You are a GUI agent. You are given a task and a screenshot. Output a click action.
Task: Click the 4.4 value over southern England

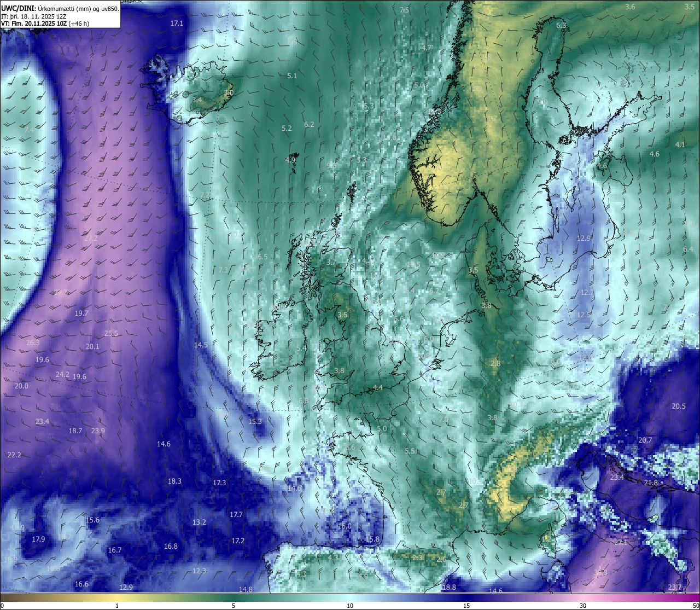tap(378, 388)
